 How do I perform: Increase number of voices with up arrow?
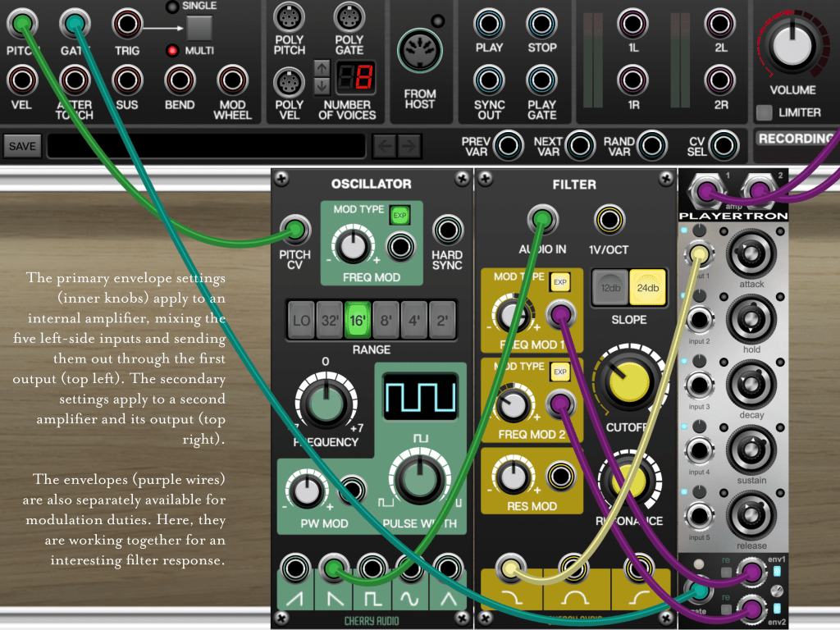(322, 68)
